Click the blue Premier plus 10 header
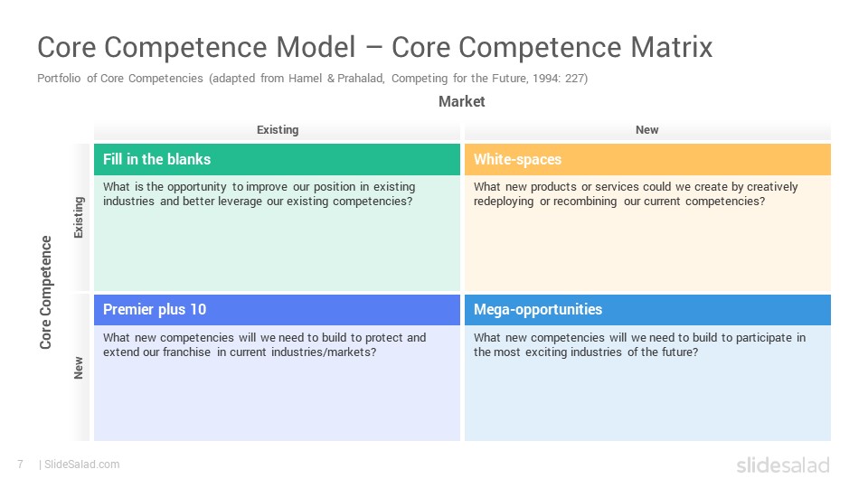The image size is (868, 488). click(277, 309)
